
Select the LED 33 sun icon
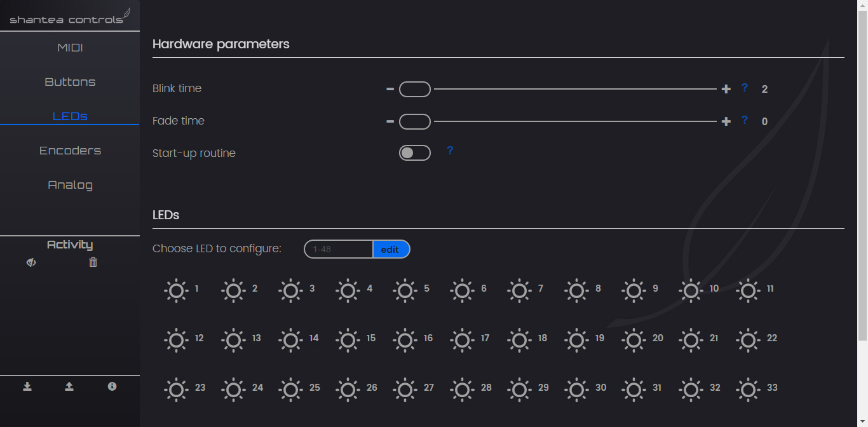click(x=749, y=390)
